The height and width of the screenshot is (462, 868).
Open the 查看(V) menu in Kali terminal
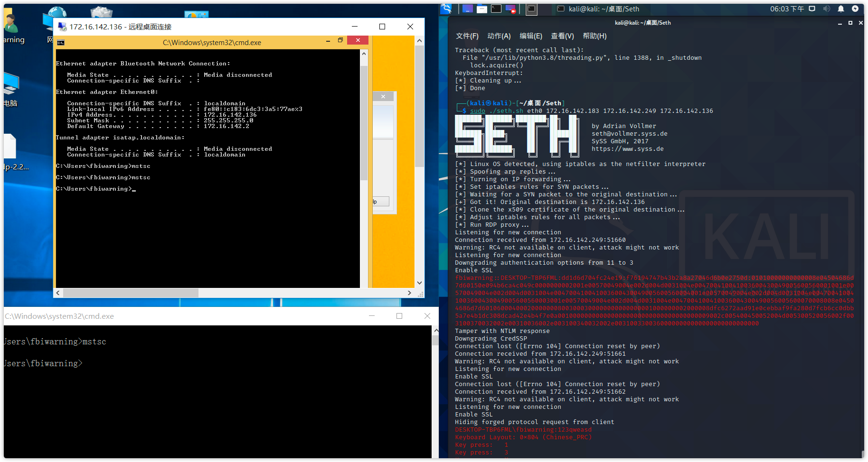(562, 36)
